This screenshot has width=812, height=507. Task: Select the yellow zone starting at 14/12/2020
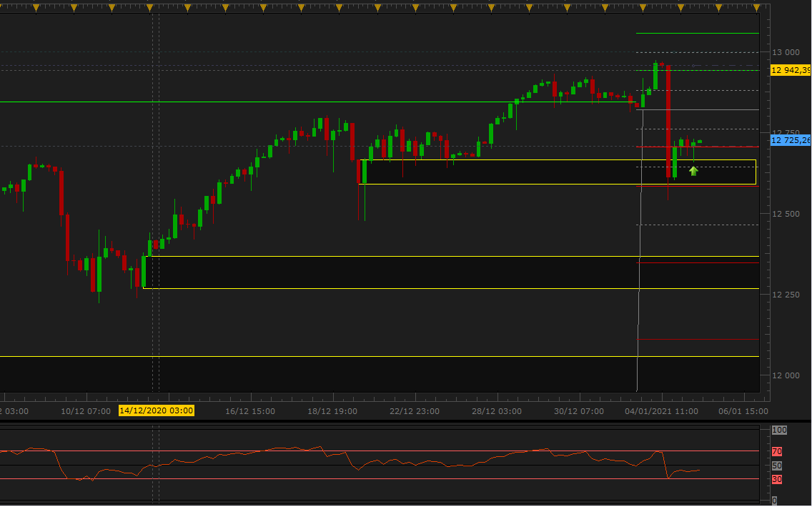(x=450, y=272)
